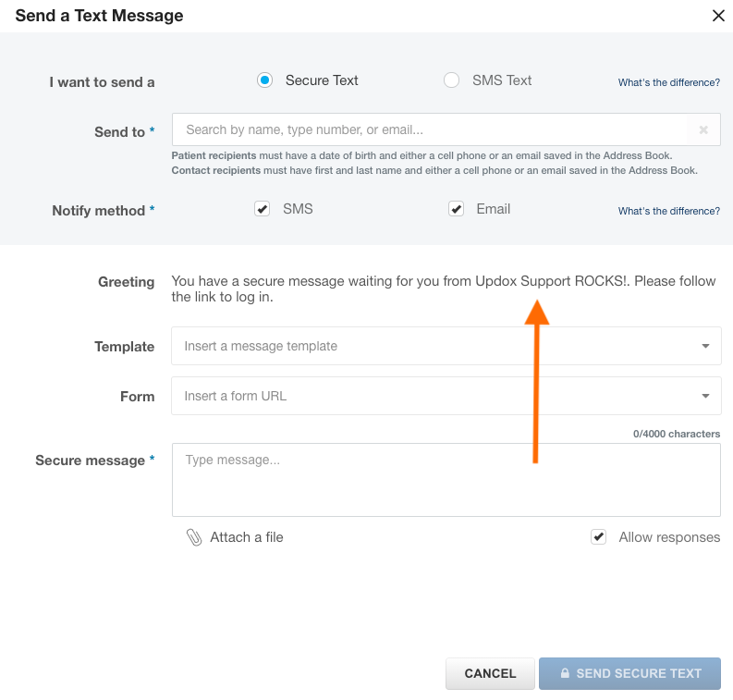This screenshot has width=733, height=700.
Task: Expand the Template dropdown arrow
Action: tap(705, 347)
